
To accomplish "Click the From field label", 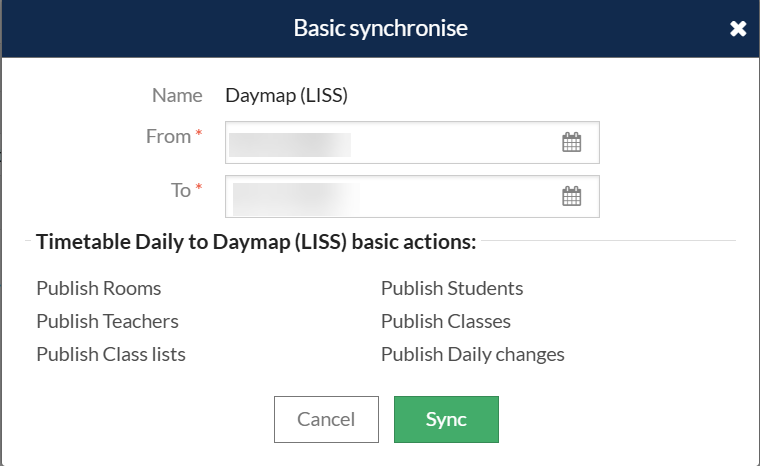I will (x=168, y=137).
